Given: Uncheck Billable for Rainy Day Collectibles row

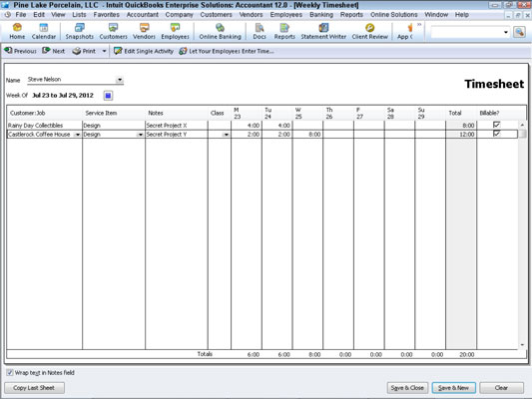Looking at the screenshot, I should pyautogui.click(x=496, y=125).
